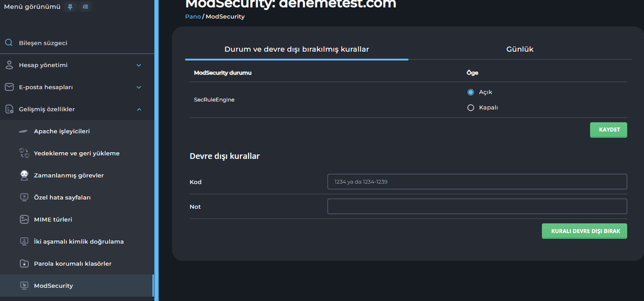The height and width of the screenshot is (301, 644).
Task: Click the Kod rule input field
Action: 477,182
